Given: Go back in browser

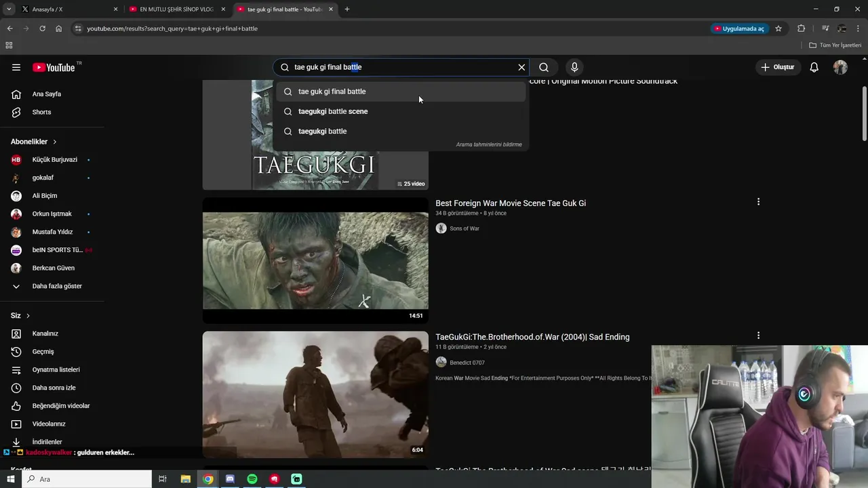Looking at the screenshot, I should (x=9, y=28).
